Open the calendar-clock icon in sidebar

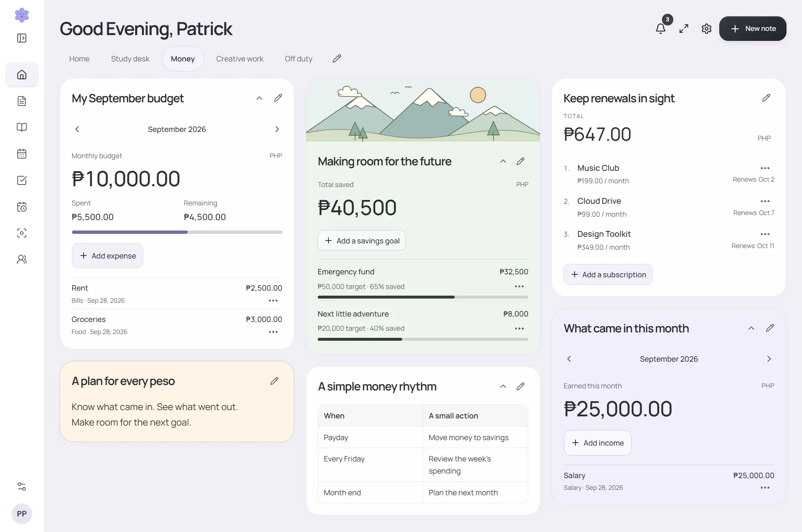click(x=22, y=207)
